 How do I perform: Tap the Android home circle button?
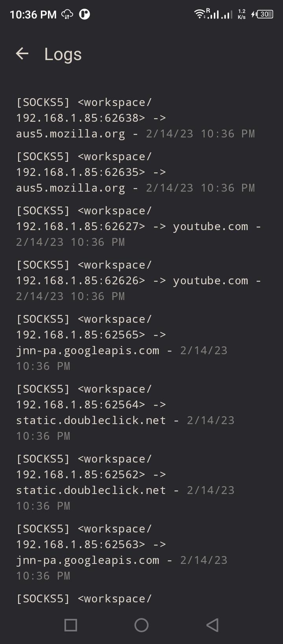141,625
